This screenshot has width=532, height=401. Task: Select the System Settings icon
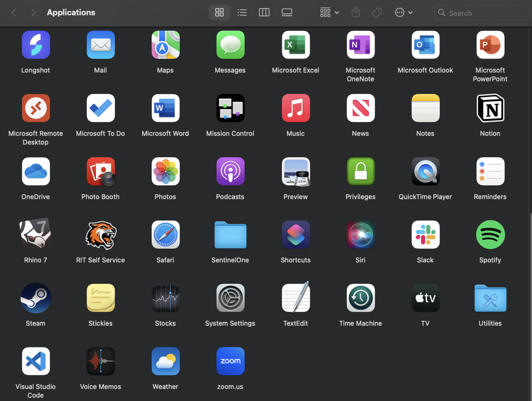tap(231, 298)
